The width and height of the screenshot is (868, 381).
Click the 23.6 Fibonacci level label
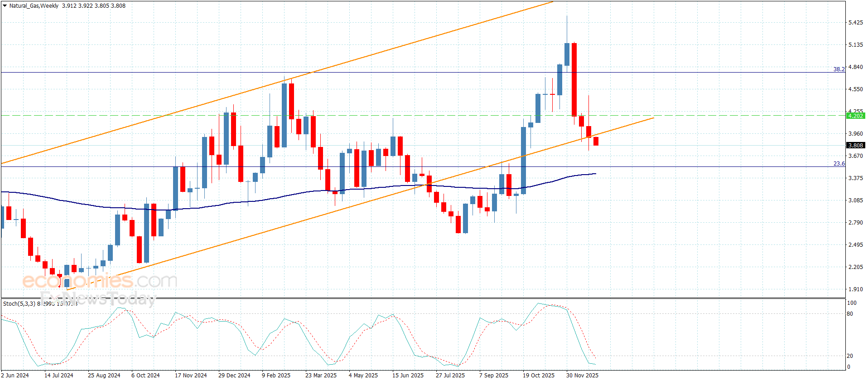point(839,163)
